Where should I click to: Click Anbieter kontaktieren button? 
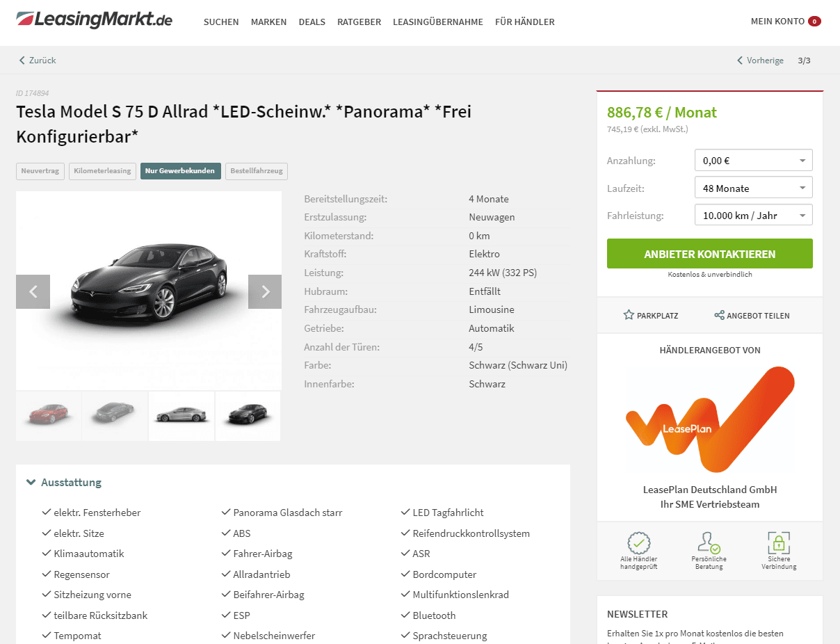709,254
